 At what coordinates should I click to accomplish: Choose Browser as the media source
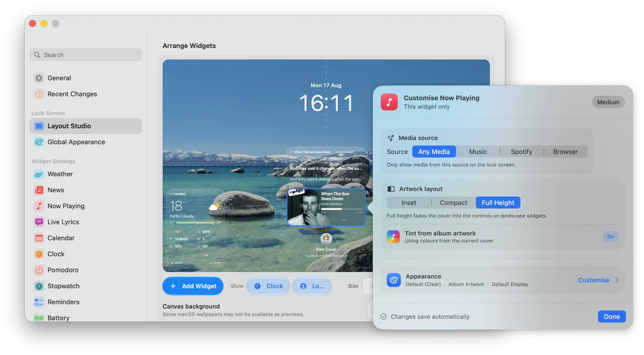(x=565, y=152)
